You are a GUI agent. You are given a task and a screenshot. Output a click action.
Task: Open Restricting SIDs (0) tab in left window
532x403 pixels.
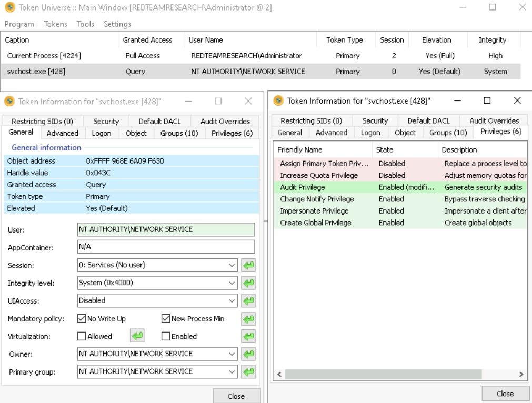tap(43, 122)
